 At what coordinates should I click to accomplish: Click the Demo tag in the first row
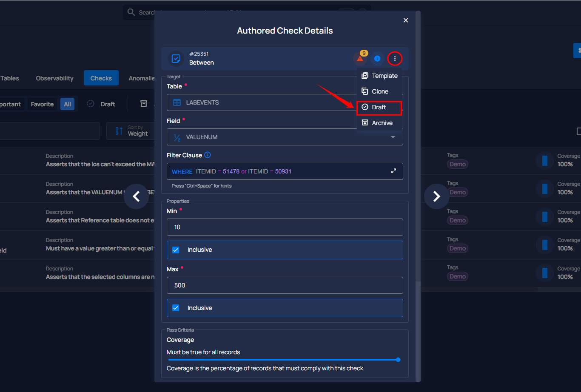458,164
